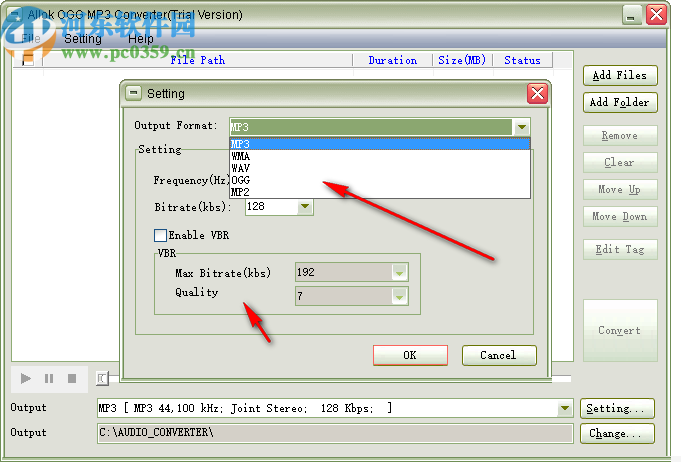Enable the VBR checkbox
Screen dimensions: 681x462
click(x=160, y=235)
